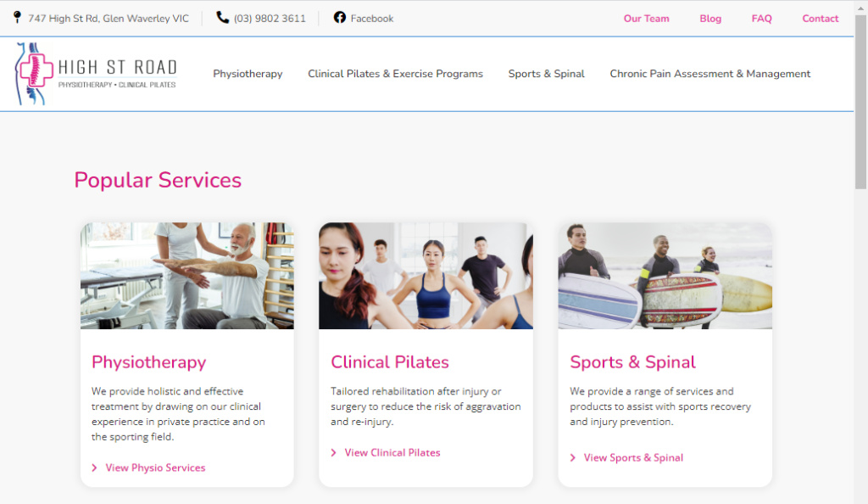Image resolution: width=868 pixels, height=504 pixels.
Task: Click the location pin icon beside address
Action: click(x=17, y=17)
